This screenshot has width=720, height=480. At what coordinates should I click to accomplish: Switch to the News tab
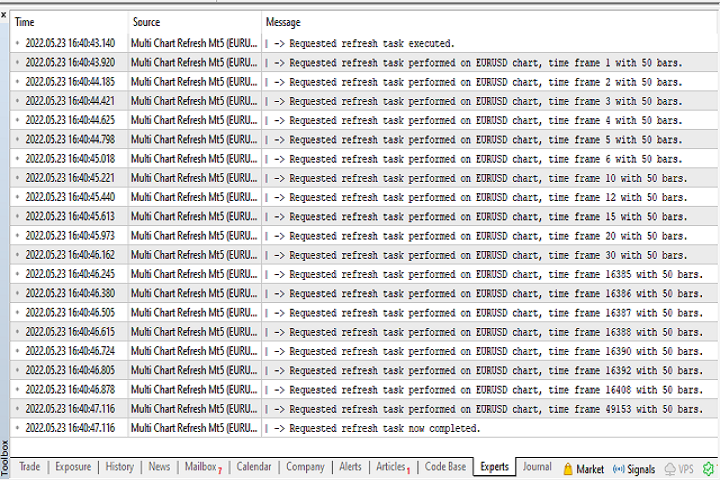pyautogui.click(x=159, y=467)
